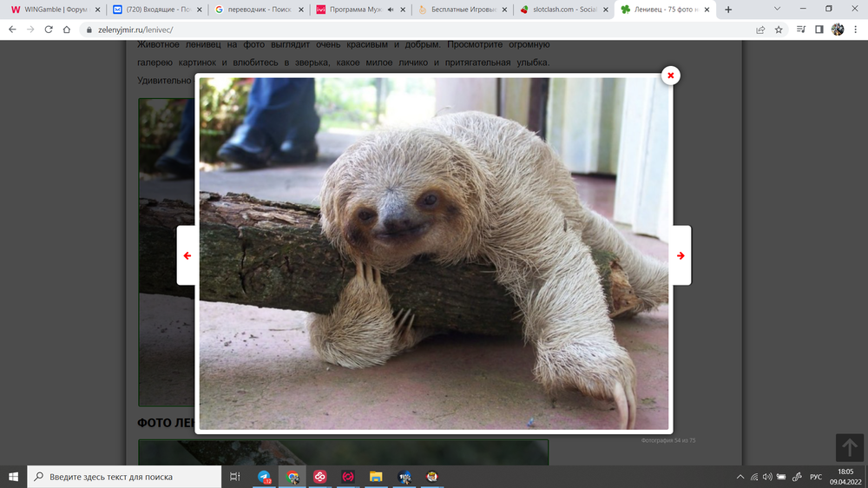The image size is (868, 488).
Task: Open Telegram from the taskbar
Action: 265,477
